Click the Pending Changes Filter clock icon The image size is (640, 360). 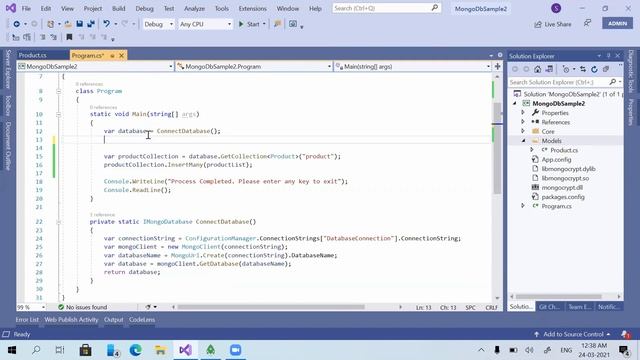tap(566, 69)
